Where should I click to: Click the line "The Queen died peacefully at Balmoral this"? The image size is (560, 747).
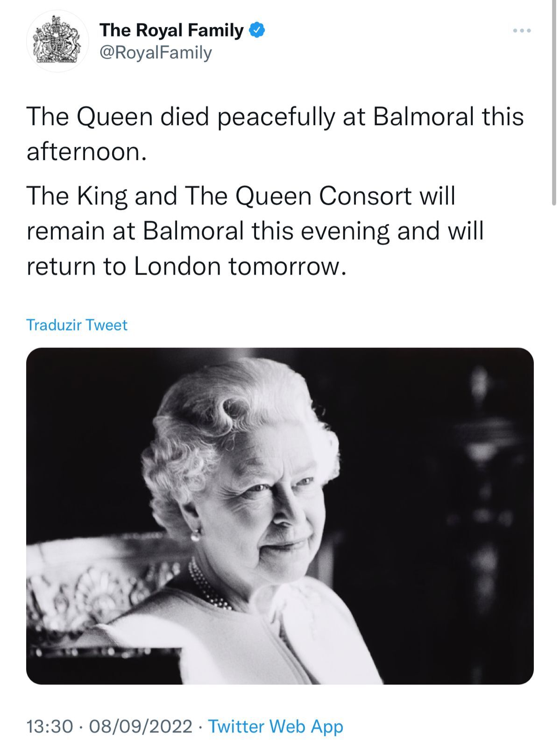point(275,116)
